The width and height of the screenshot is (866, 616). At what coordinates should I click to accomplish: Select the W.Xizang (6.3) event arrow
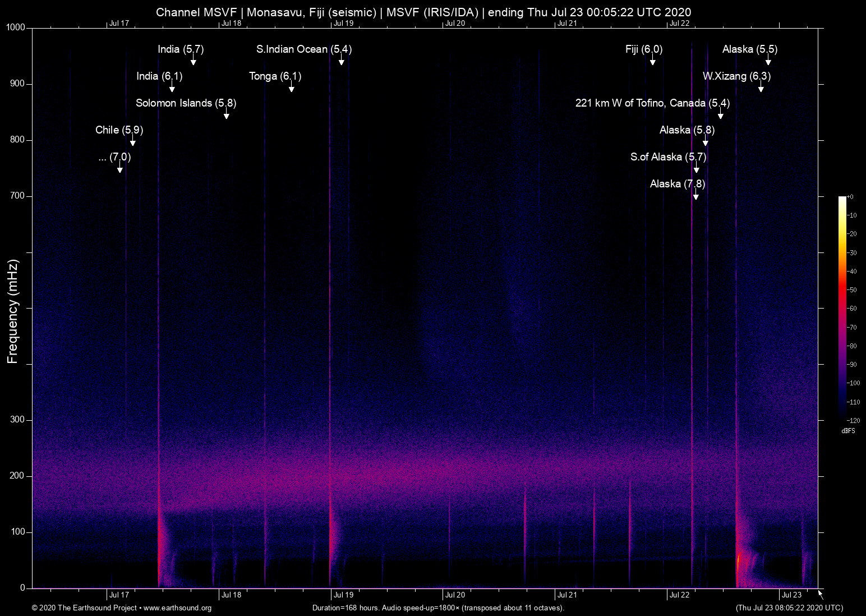[762, 89]
